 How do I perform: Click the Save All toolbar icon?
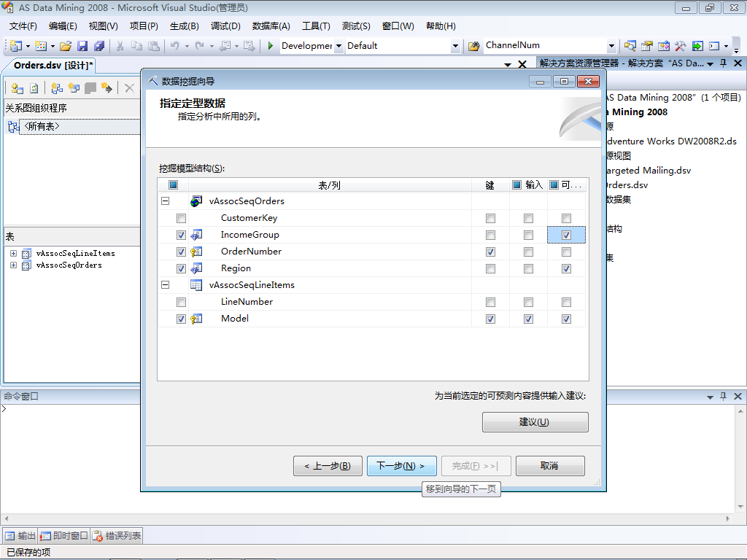point(99,46)
